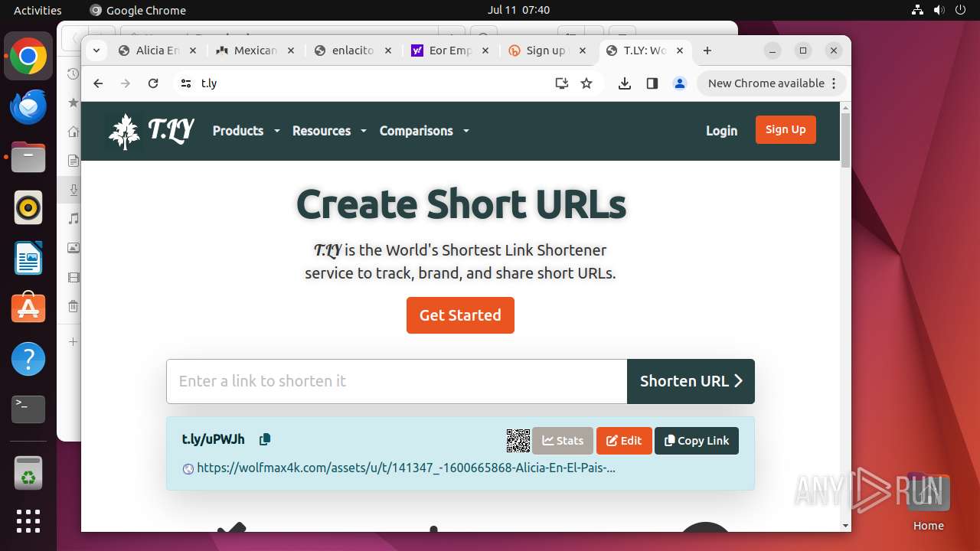The height and width of the screenshot is (551, 980).
Task: Open Trash from the dock
Action: (x=28, y=473)
